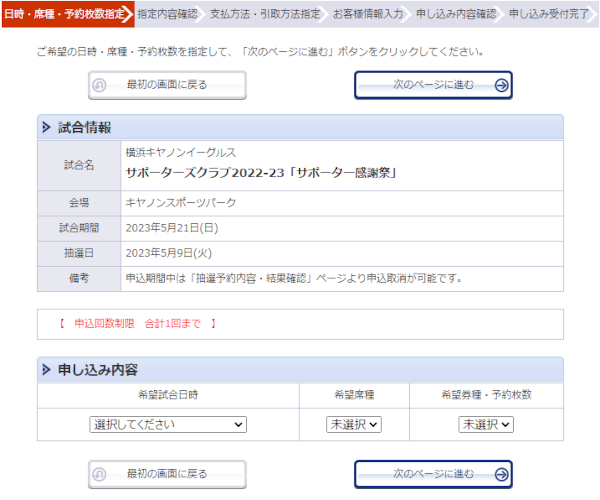The height and width of the screenshot is (500, 600).
Task: Click the 会場 row label
Action: [79, 203]
